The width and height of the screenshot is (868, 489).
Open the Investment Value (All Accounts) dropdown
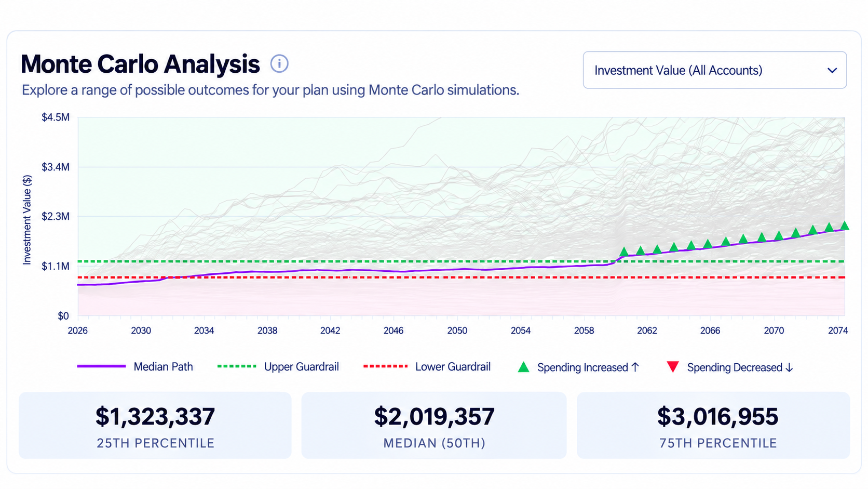(x=715, y=70)
